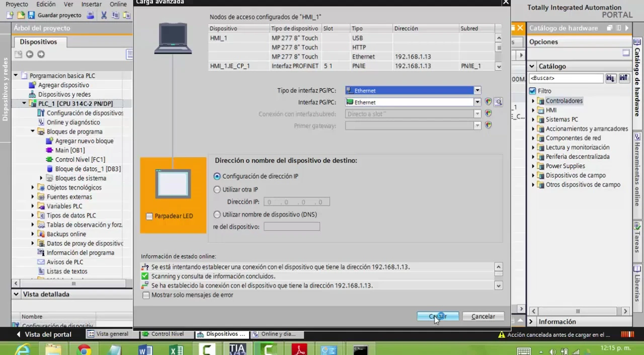The width and height of the screenshot is (644, 355).
Task: Click the search down icon in Catálogo
Action: click(610, 78)
